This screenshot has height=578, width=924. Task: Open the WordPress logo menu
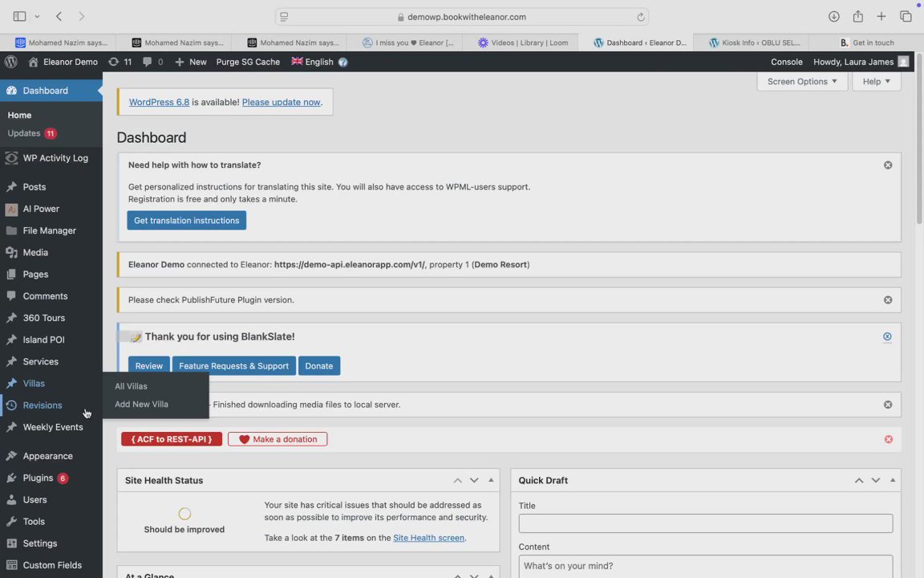click(10, 62)
